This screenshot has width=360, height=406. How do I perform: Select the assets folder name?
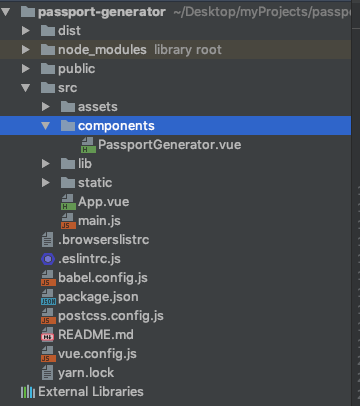[x=98, y=107]
